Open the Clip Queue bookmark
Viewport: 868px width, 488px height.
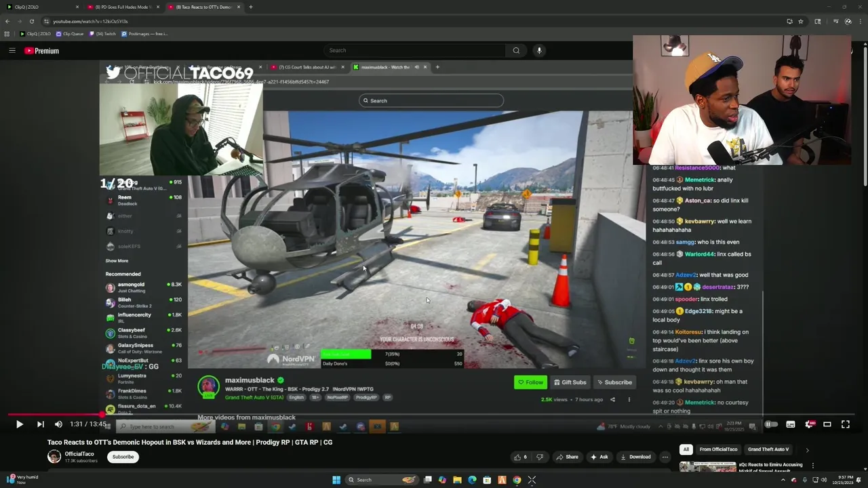tap(70, 34)
